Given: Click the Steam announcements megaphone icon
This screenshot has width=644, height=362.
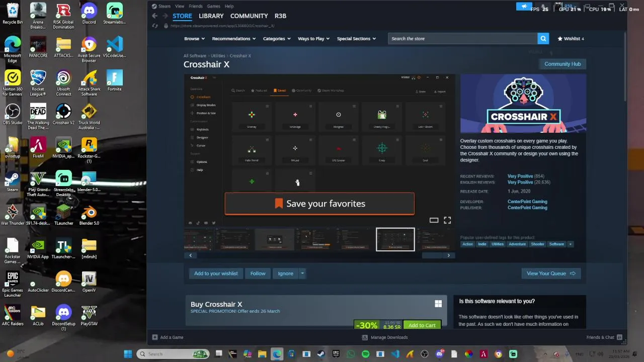Looking at the screenshot, I should tap(524, 7).
